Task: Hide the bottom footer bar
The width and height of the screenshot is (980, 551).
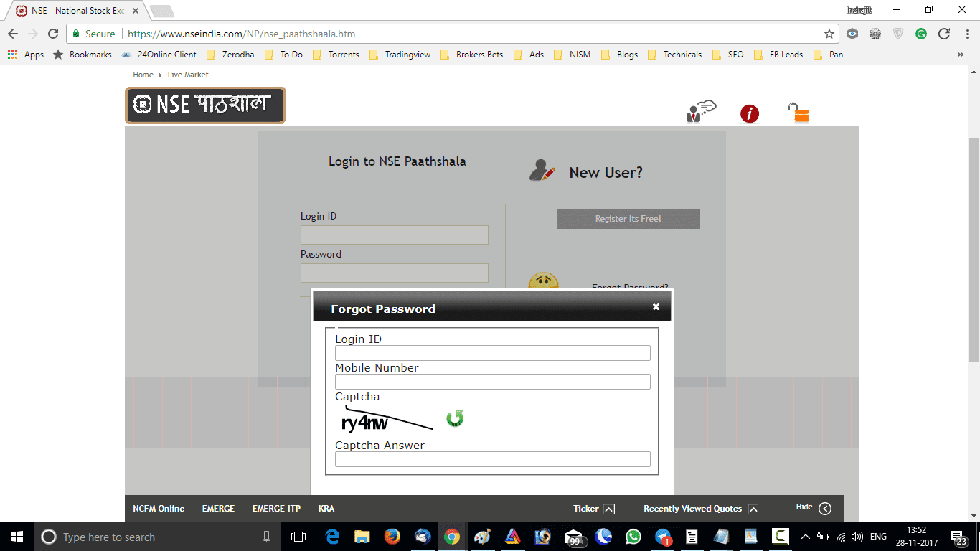Action: (x=814, y=508)
